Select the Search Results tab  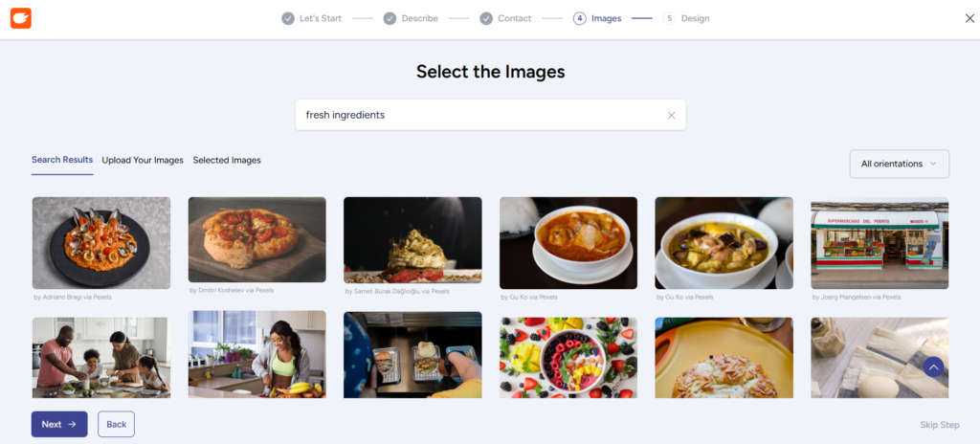tap(62, 161)
